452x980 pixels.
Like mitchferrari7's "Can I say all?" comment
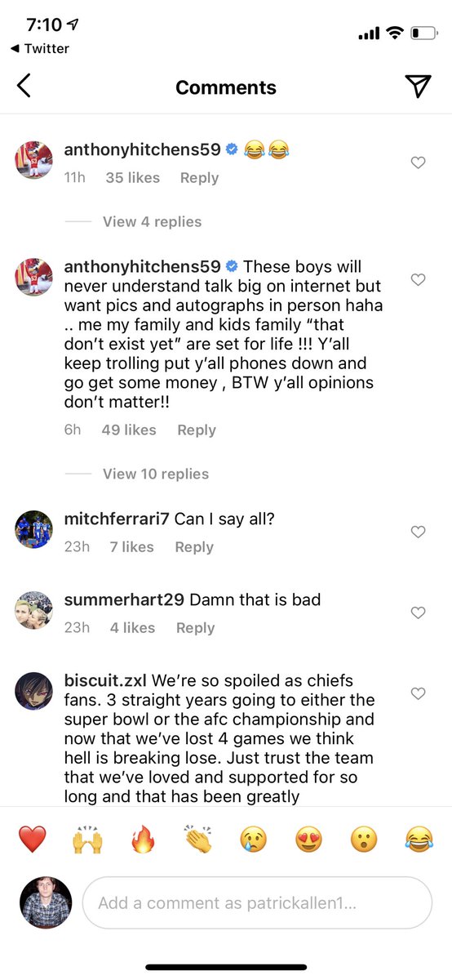pyautogui.click(x=418, y=532)
